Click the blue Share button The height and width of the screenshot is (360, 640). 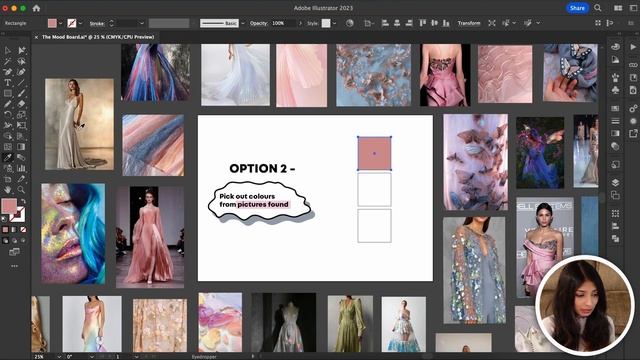point(577,8)
